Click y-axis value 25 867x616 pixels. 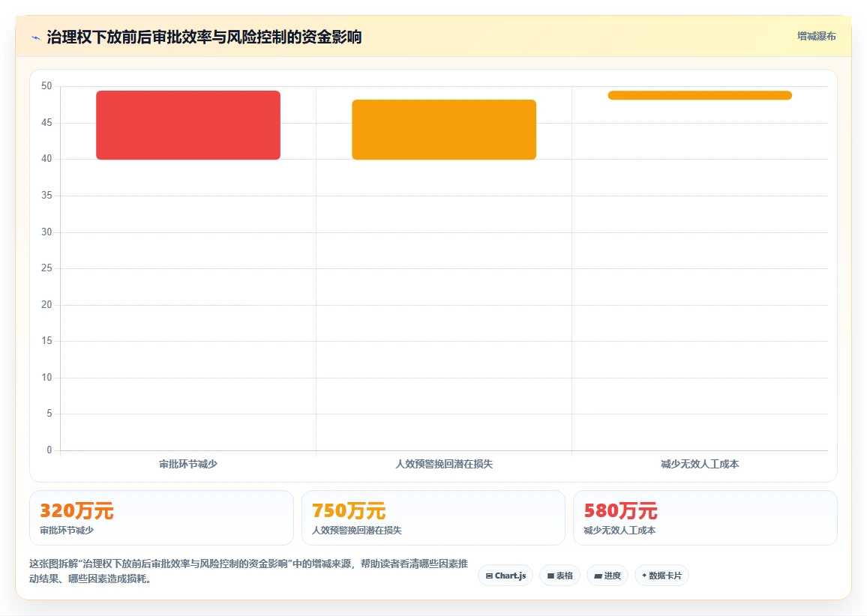[46, 268]
